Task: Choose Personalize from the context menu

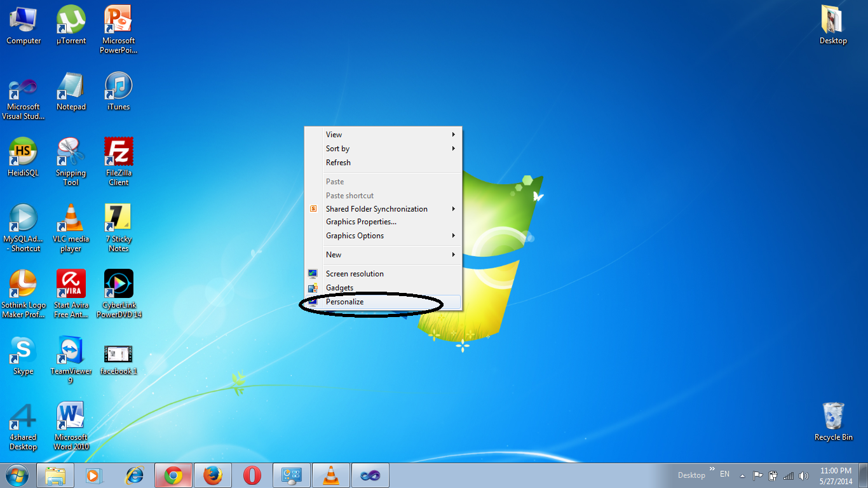Action: tap(383, 302)
